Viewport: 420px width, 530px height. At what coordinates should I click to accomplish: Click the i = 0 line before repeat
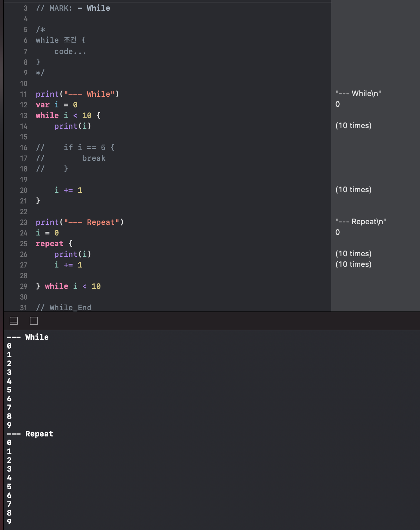(47, 233)
